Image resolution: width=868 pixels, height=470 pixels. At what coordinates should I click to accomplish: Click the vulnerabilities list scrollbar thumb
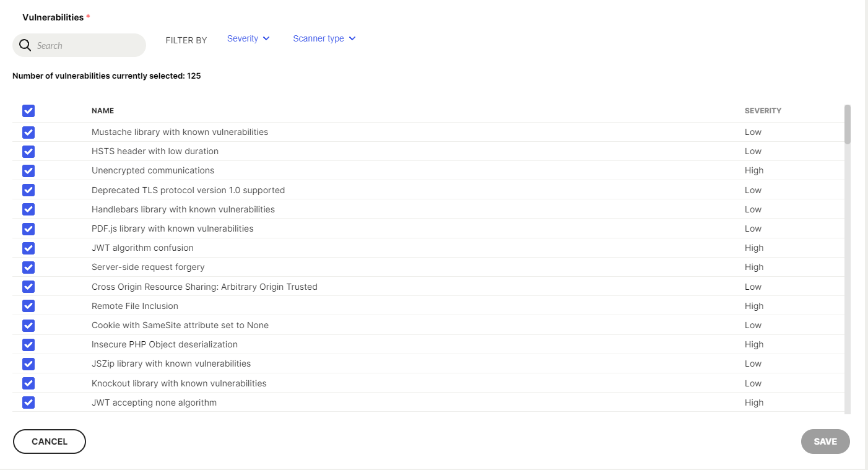click(848, 124)
